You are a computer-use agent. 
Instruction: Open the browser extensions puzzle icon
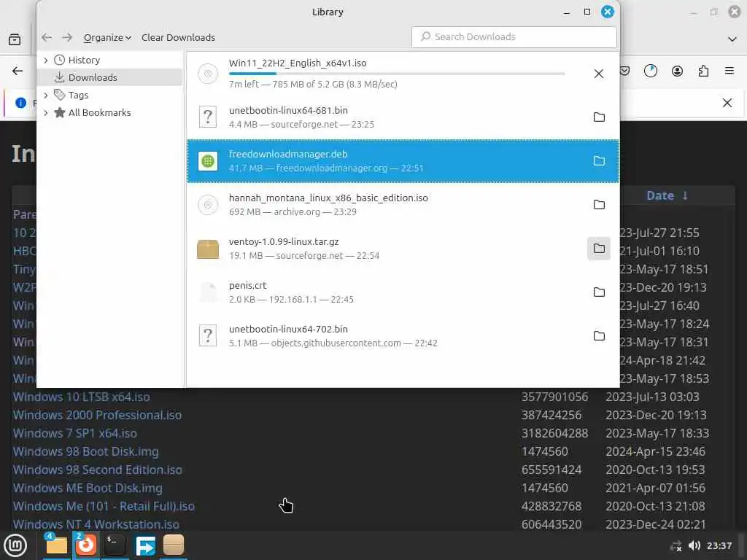coord(703,71)
